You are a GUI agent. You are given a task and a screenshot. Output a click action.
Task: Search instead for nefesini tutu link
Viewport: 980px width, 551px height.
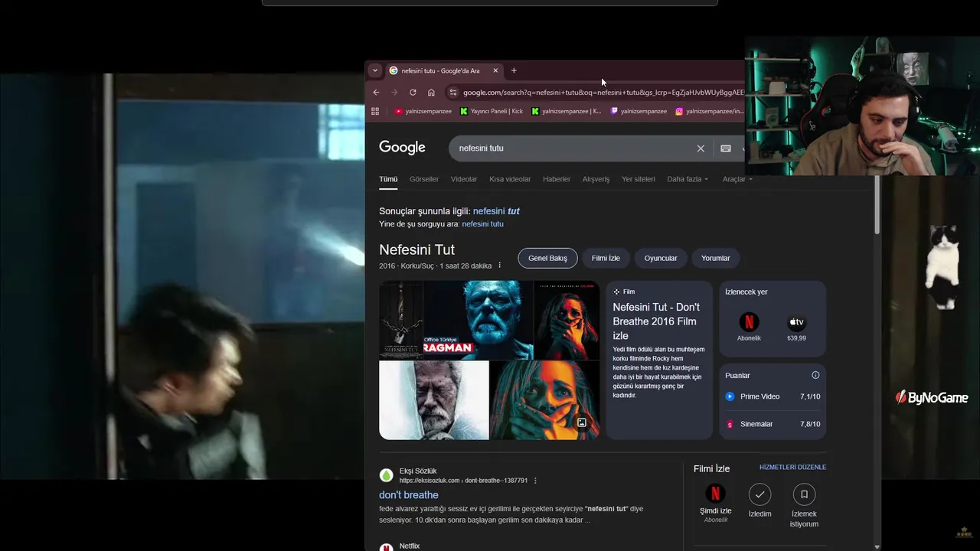click(482, 224)
